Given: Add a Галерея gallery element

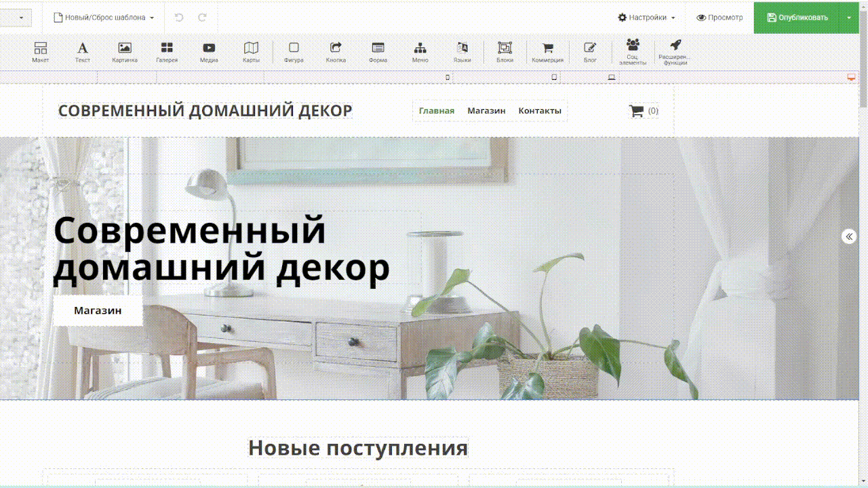Looking at the screenshot, I should [167, 52].
